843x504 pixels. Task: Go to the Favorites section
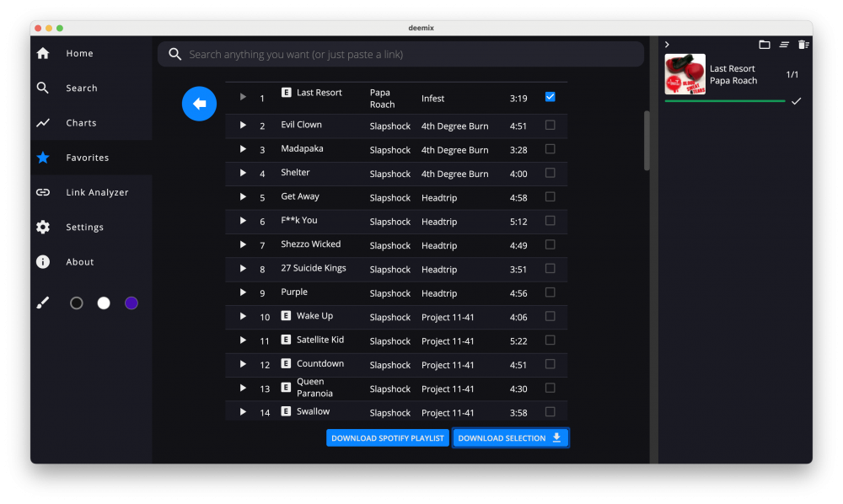(87, 158)
